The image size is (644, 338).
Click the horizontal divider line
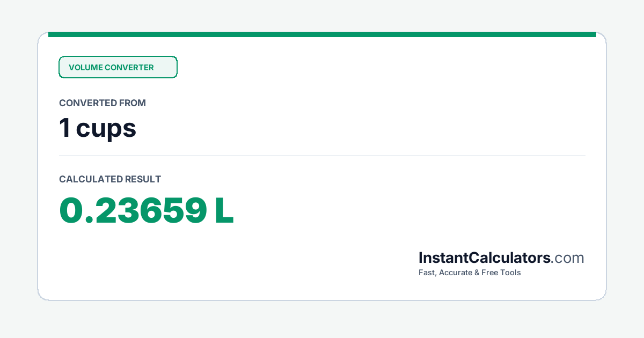pos(322,156)
